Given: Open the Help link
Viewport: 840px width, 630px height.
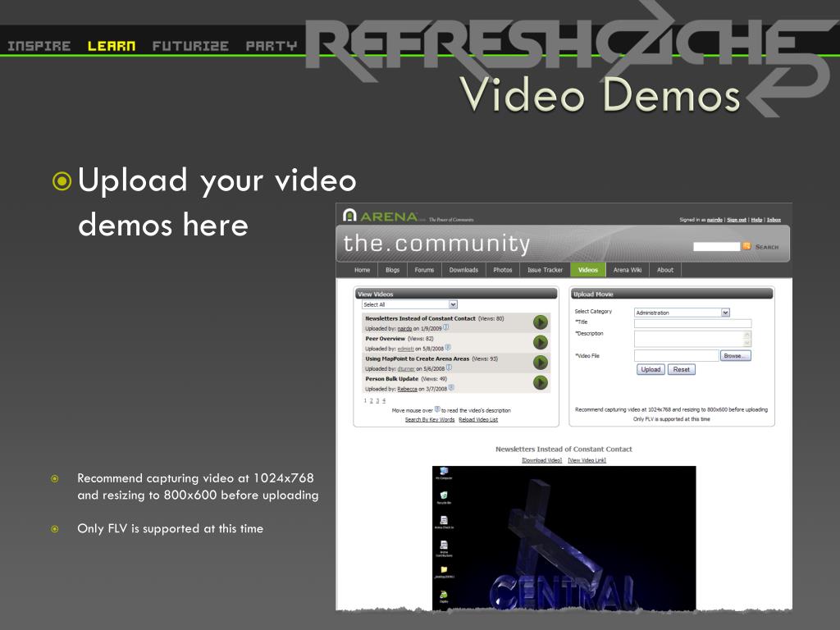Looking at the screenshot, I should click(756, 220).
